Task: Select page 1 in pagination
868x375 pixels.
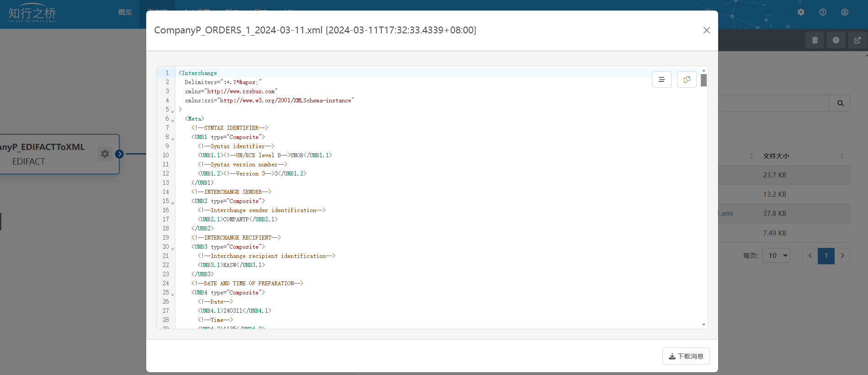Action: click(826, 256)
